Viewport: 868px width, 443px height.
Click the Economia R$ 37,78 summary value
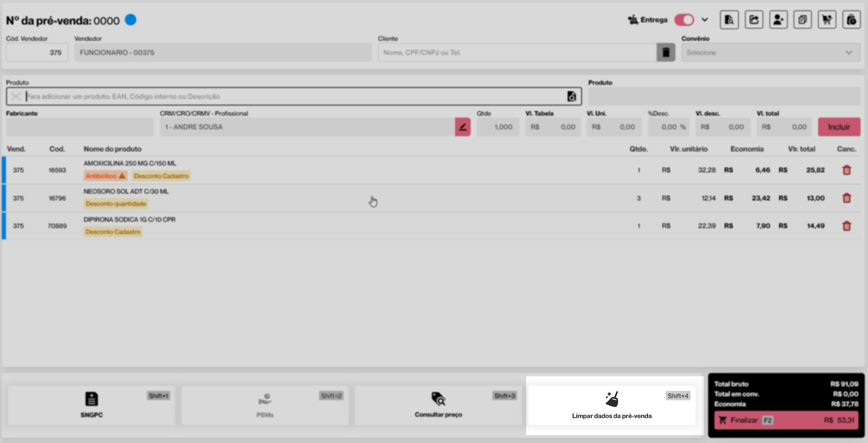[x=845, y=404]
